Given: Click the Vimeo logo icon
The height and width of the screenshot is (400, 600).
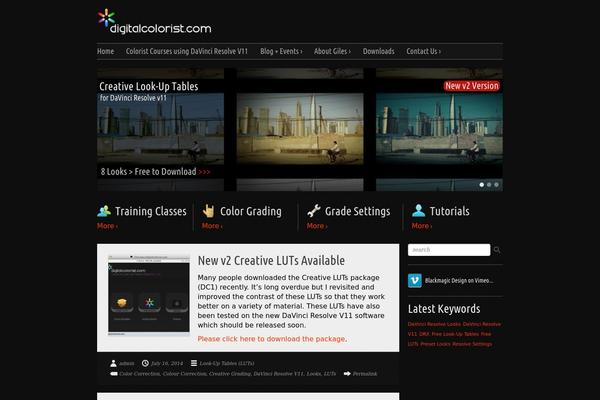Looking at the screenshot, I should pos(415,281).
